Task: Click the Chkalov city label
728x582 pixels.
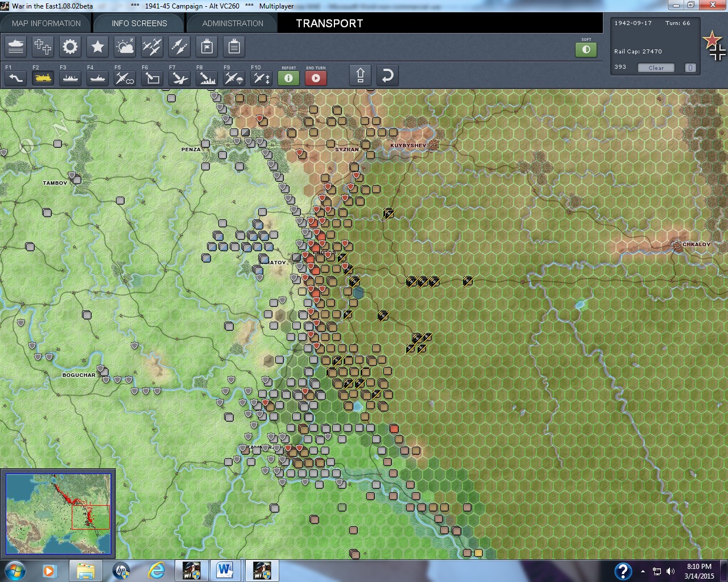Action: pos(697,244)
